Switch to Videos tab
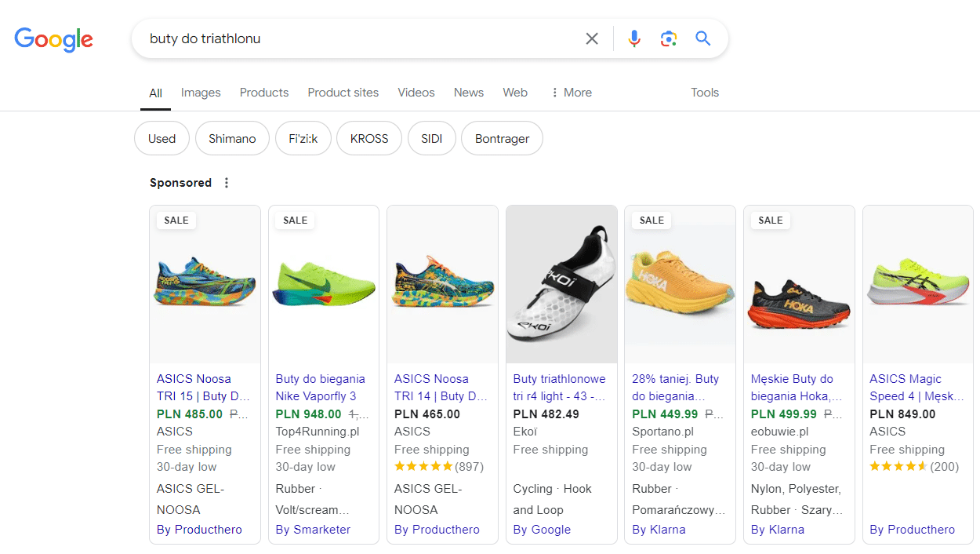 [x=416, y=93]
